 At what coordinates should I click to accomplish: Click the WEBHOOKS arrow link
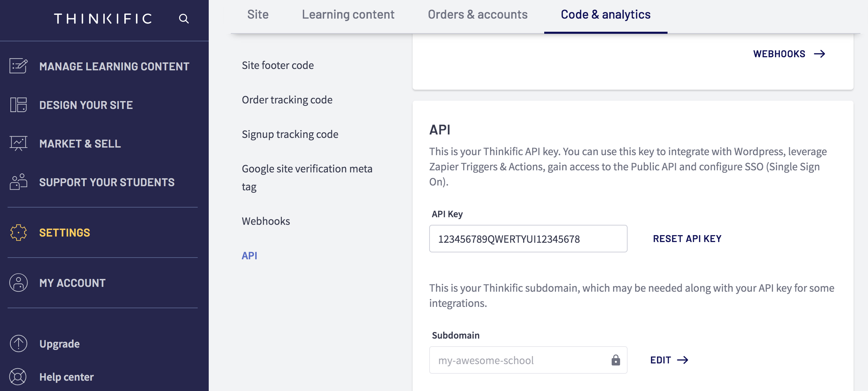pyautogui.click(x=789, y=54)
